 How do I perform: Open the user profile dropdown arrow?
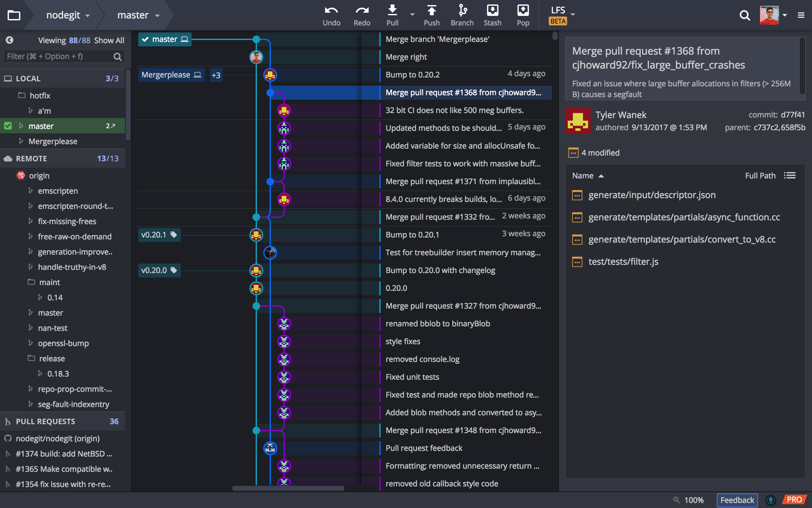coord(784,15)
